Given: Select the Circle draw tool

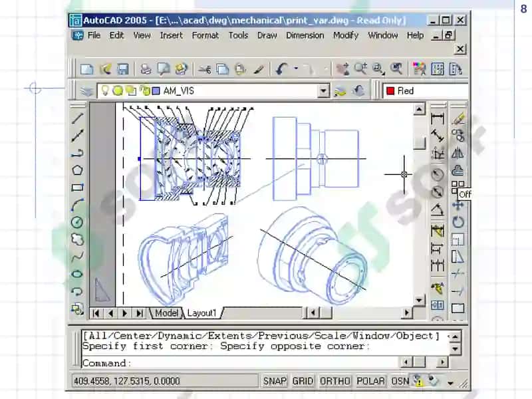Looking at the screenshot, I should point(77,222).
